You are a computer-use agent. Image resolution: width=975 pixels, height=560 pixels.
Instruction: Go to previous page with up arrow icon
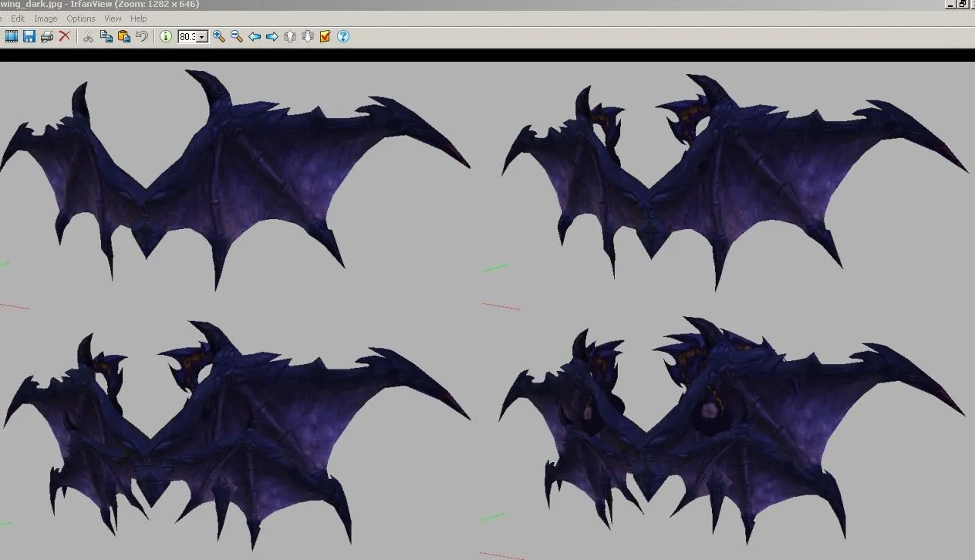(x=290, y=36)
